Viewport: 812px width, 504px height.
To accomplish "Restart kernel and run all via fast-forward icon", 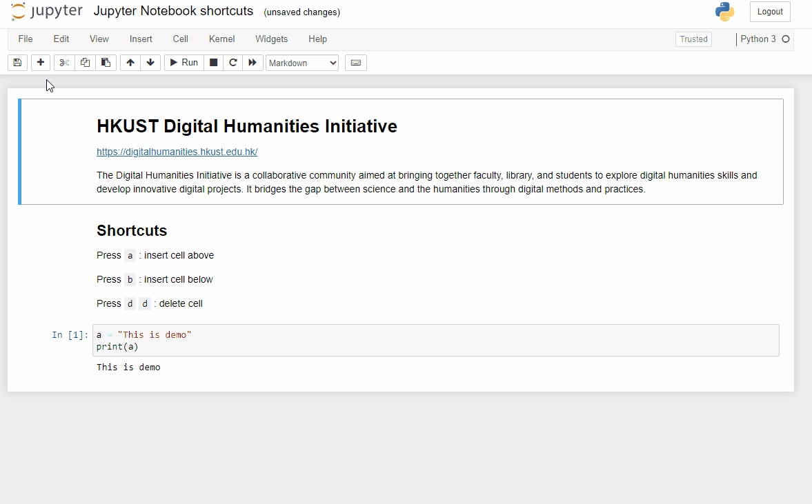I will [x=252, y=63].
